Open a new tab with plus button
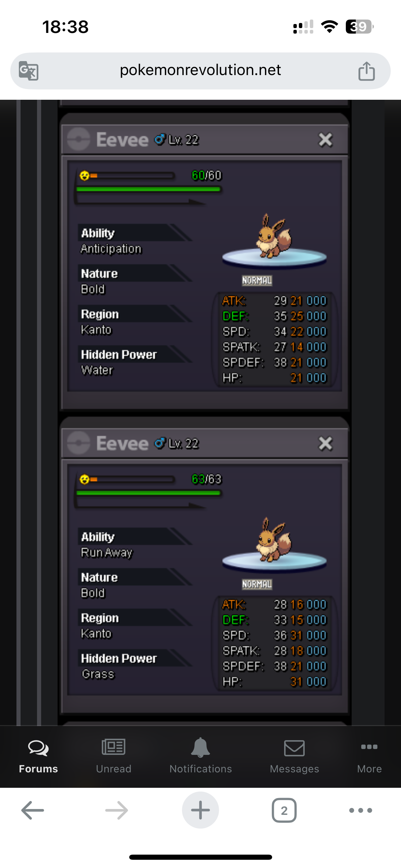 point(200,810)
